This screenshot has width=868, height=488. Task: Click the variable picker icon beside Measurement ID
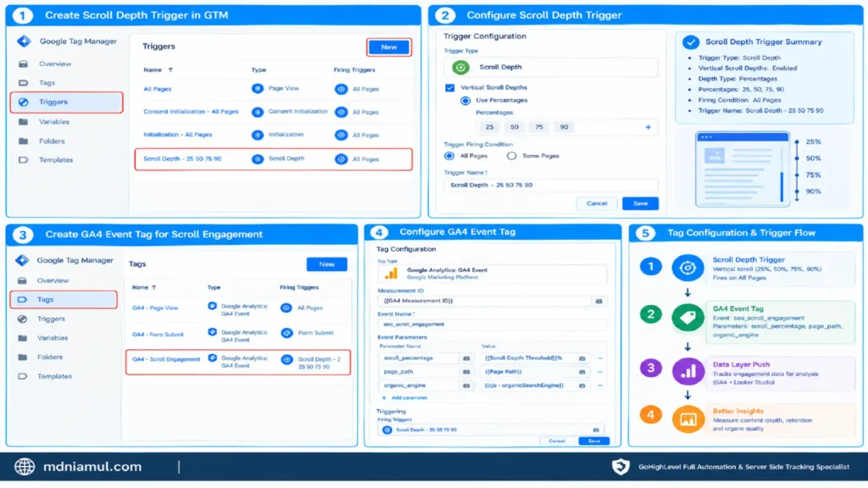click(599, 301)
